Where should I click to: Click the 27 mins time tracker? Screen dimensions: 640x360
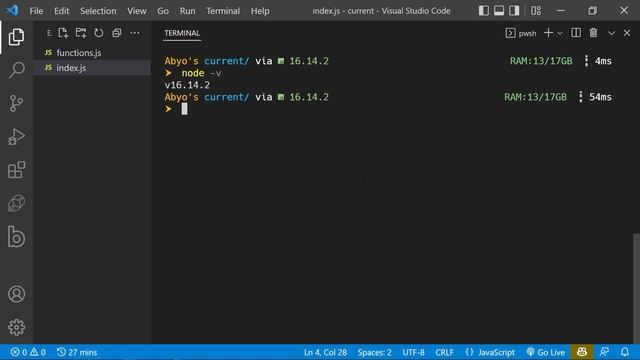point(77,352)
